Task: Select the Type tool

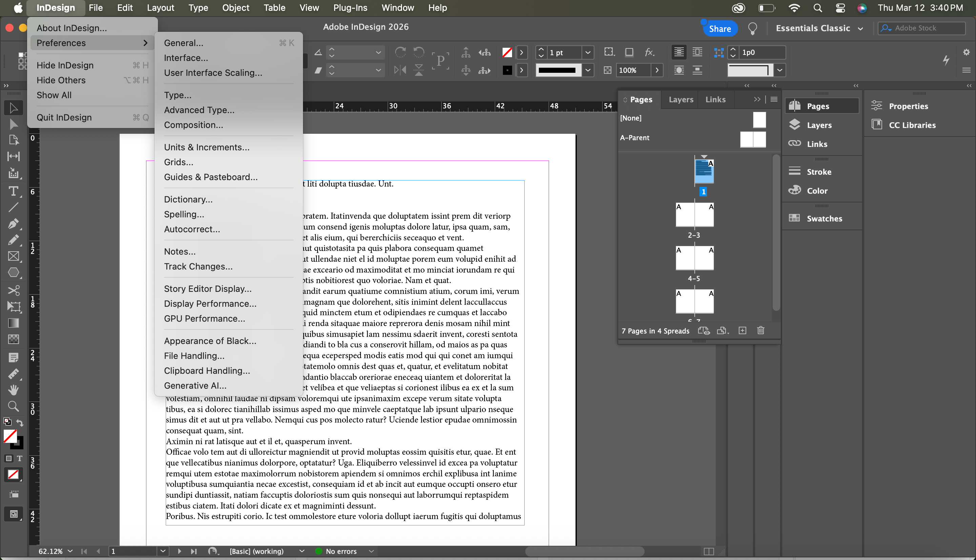Action: (x=13, y=191)
